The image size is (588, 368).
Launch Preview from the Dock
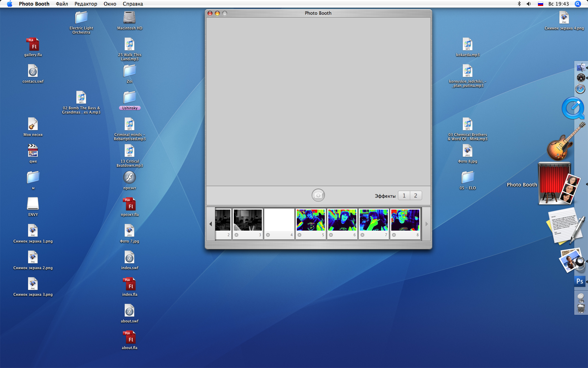tap(572, 260)
